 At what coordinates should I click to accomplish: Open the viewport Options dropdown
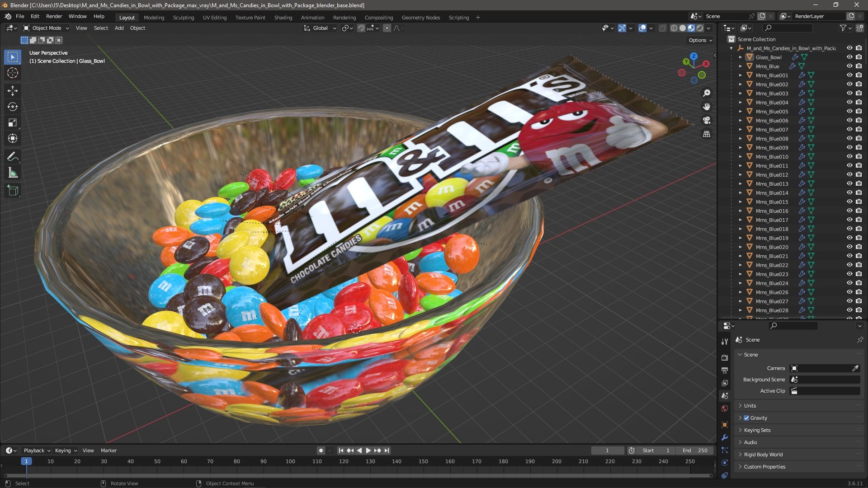click(x=700, y=40)
